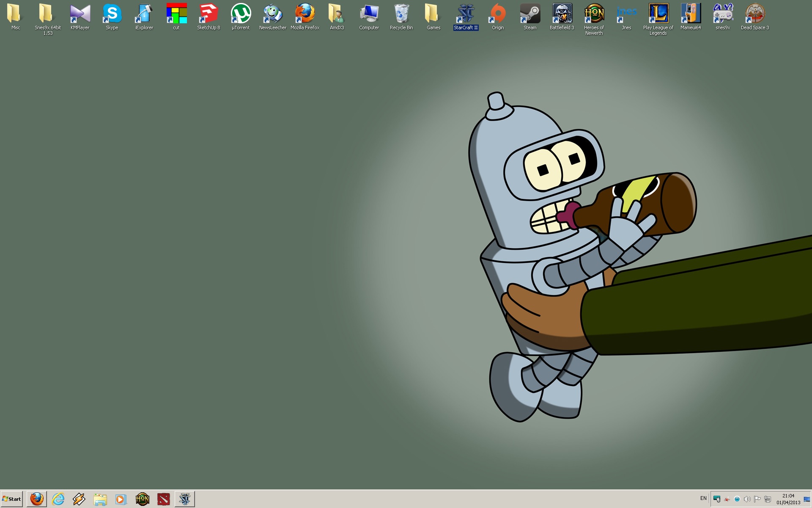This screenshot has height=508, width=812.
Task: Select the Battlefield 3 desktop icon
Action: [x=562, y=14]
